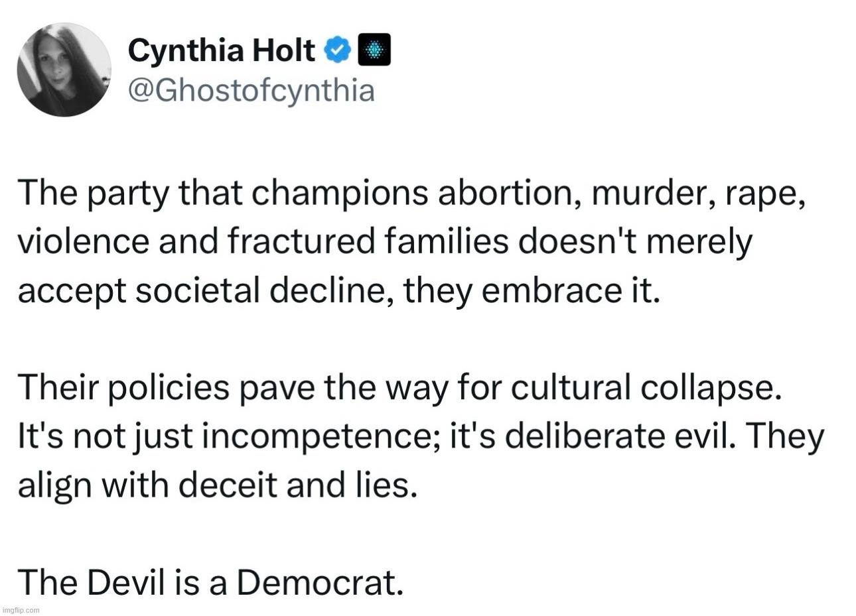This screenshot has width=856, height=616.
Task: Click the blue verified checkmark badge
Action: click(337, 50)
